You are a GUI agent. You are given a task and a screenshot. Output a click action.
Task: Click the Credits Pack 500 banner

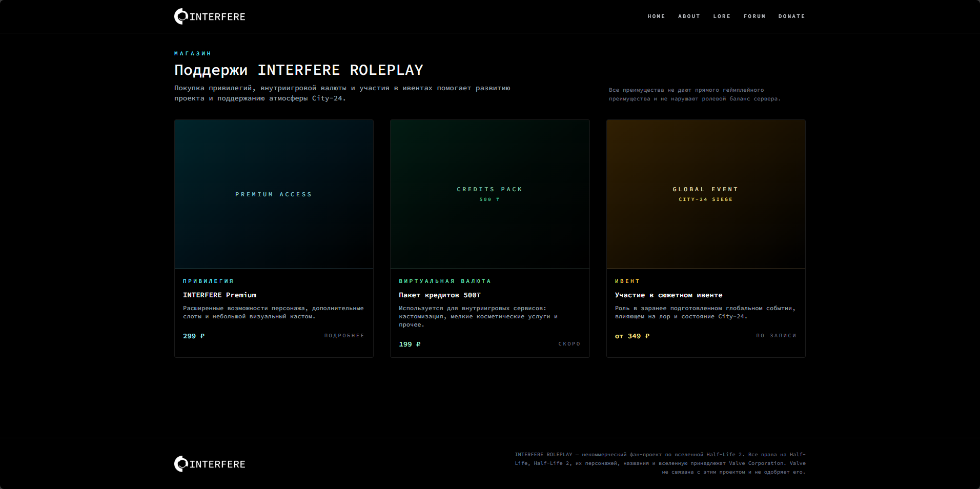coord(489,194)
